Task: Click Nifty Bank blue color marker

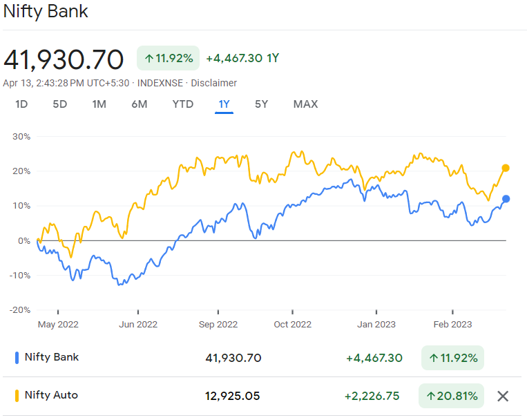Action: 17,358
